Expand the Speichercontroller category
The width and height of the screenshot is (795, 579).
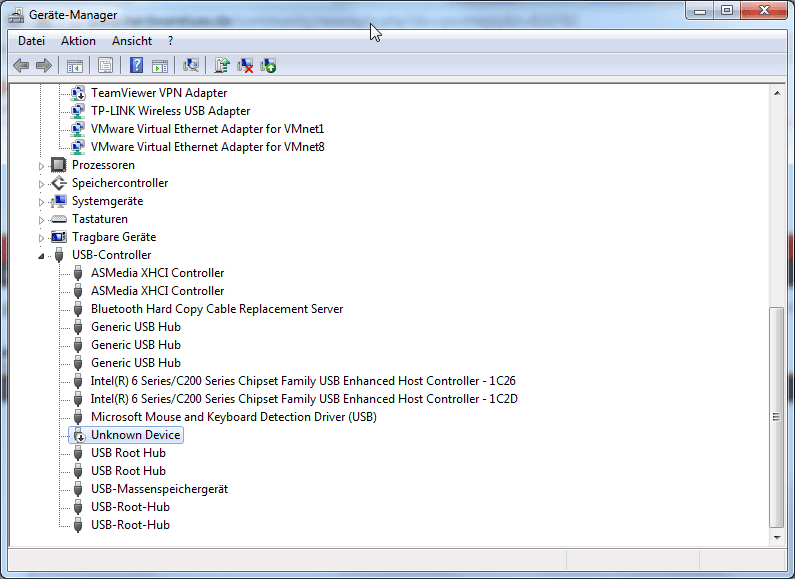point(42,184)
